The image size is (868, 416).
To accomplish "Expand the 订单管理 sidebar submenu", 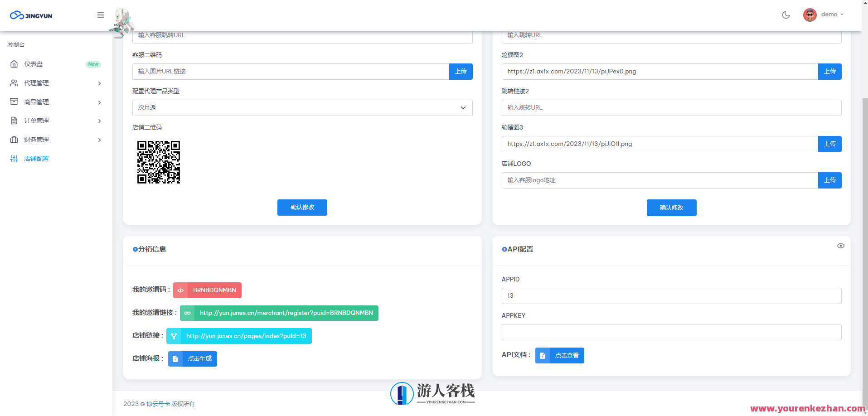I will 99,121.
